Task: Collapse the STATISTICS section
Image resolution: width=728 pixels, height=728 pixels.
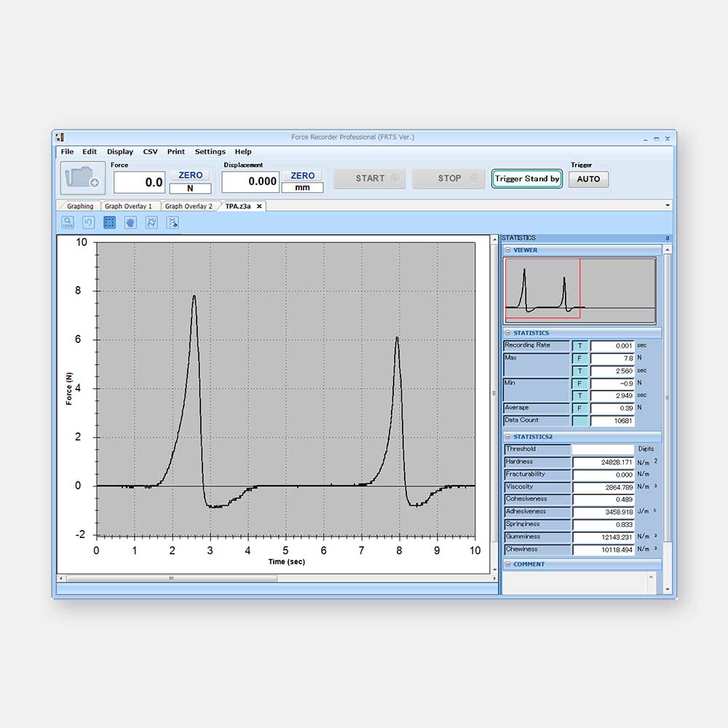Action: coord(507,333)
